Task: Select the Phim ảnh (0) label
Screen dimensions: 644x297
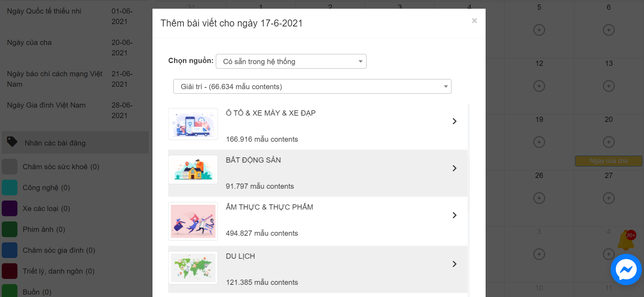Action: tap(44, 229)
